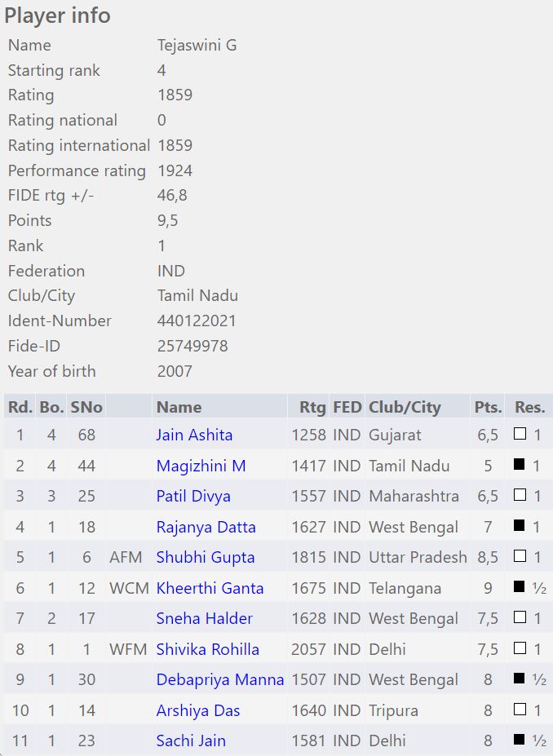View Arshiya Das player page
This screenshot has height=756, width=553.
click(198, 710)
